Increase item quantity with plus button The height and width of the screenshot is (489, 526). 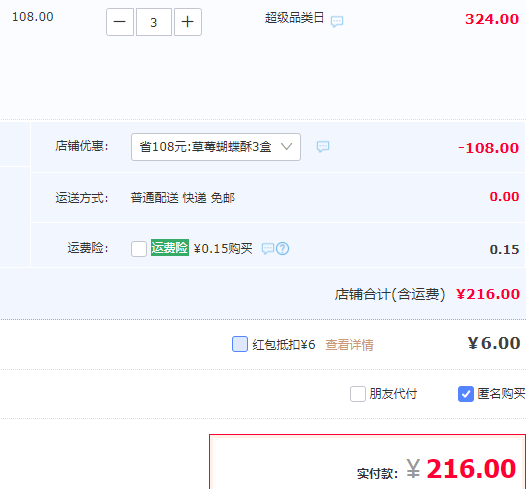(x=188, y=22)
